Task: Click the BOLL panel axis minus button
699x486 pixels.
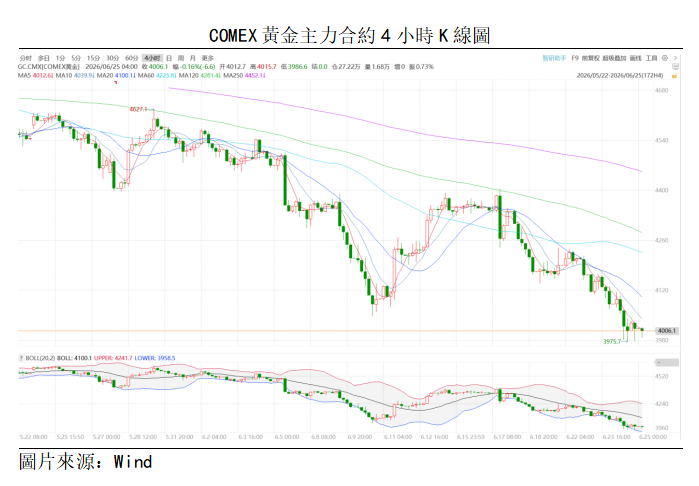Action: [666, 362]
